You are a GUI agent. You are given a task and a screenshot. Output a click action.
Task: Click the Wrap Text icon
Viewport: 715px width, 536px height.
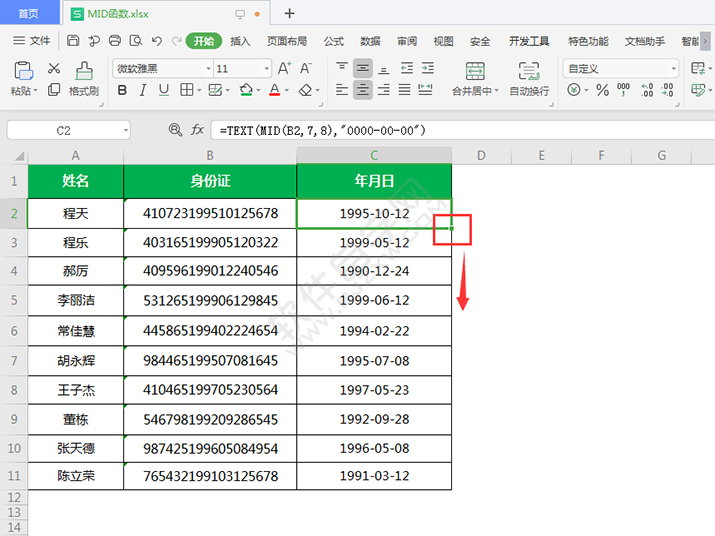click(x=529, y=71)
